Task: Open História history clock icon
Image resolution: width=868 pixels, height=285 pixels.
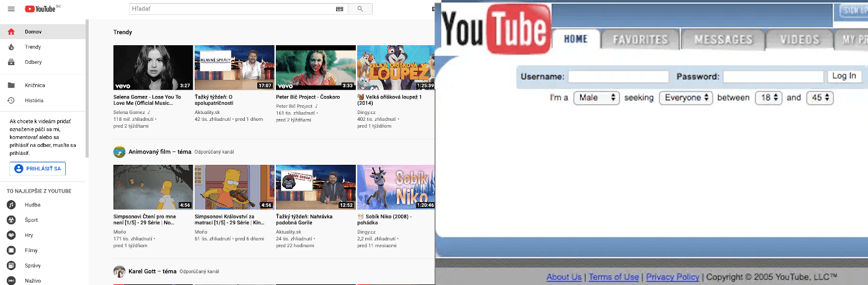Action: coord(11,100)
